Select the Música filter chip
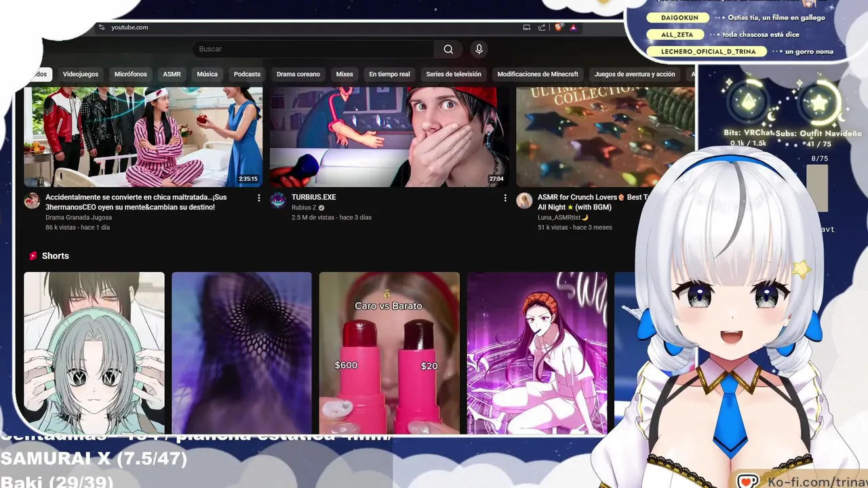This screenshot has height=488, width=868. pos(208,74)
